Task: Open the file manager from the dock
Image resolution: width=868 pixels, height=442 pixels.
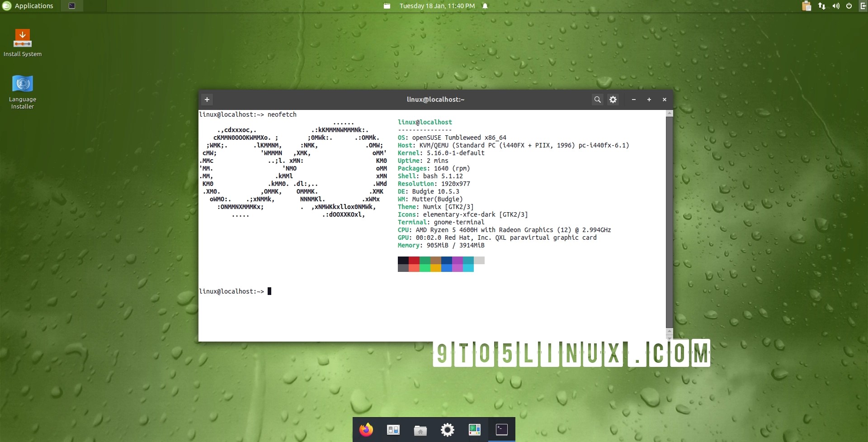Action: click(x=420, y=430)
